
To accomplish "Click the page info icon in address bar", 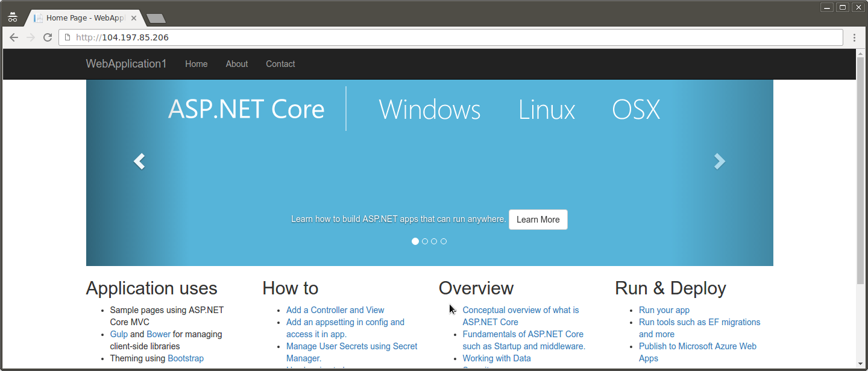I will coord(68,37).
